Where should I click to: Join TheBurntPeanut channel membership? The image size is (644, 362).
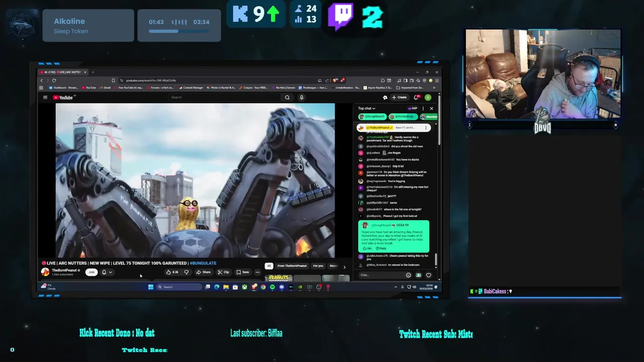[x=91, y=272]
